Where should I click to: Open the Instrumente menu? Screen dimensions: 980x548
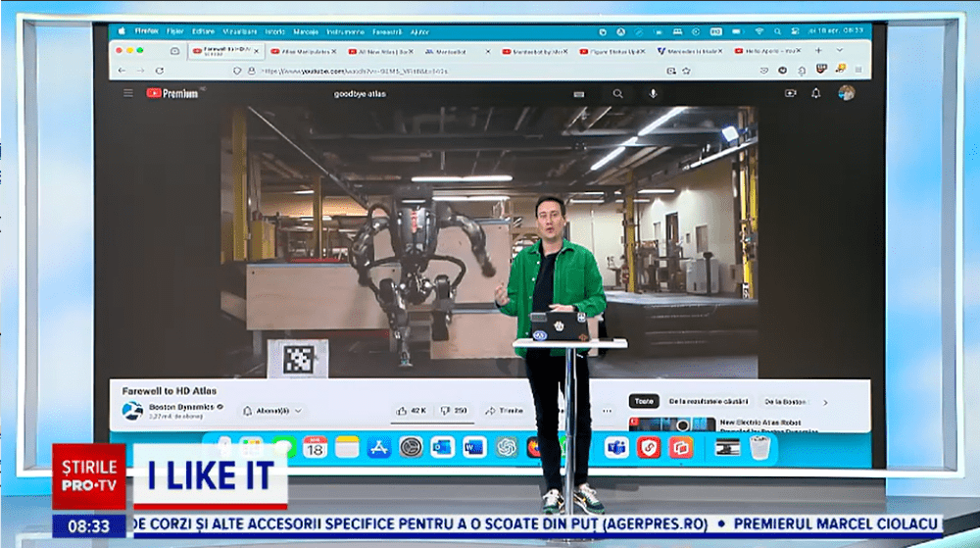(345, 31)
